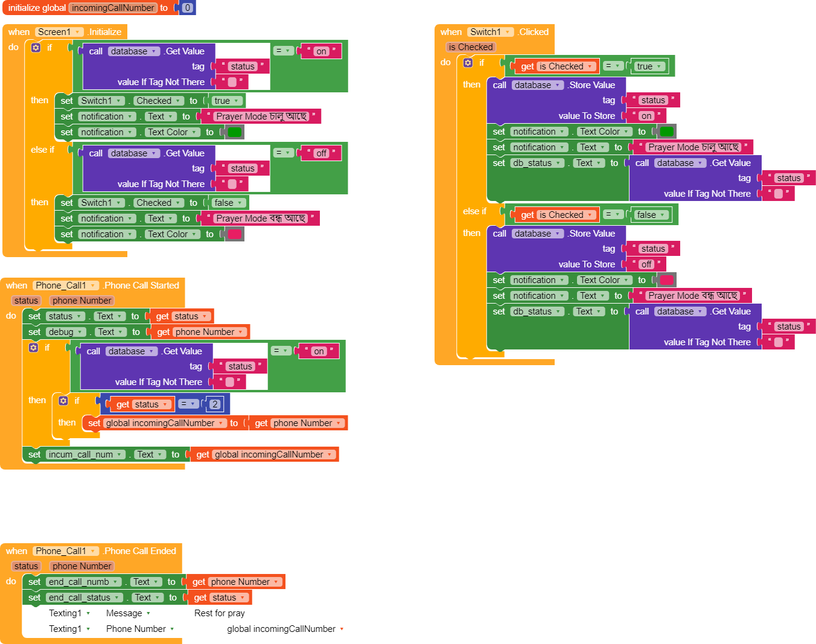Open Texting1 dropdown on the Message row
816x644 pixels.
point(69,613)
